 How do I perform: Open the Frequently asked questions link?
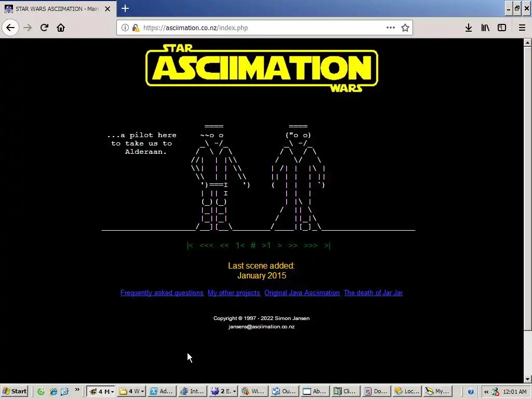pos(162,293)
